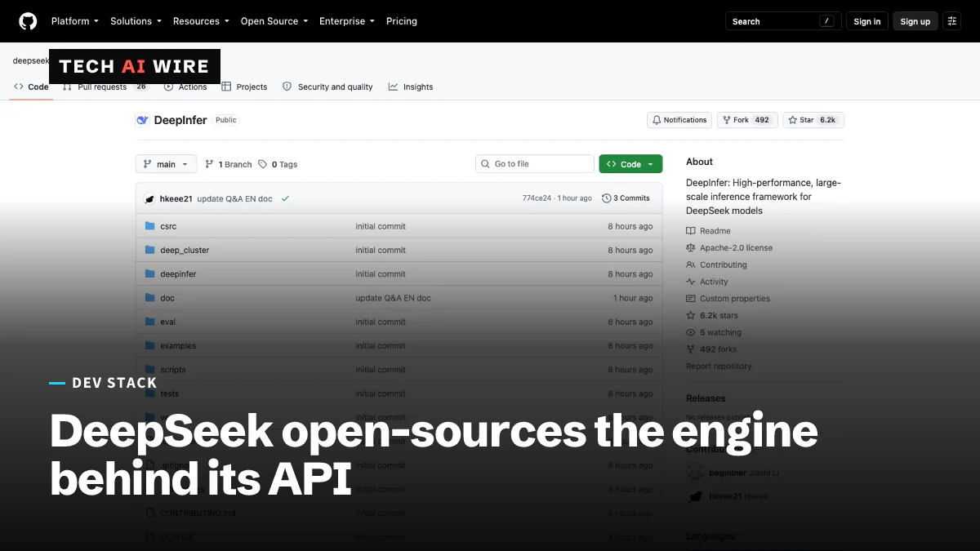Open the main branch selector dropdown
The image size is (980, 551).
coord(166,164)
